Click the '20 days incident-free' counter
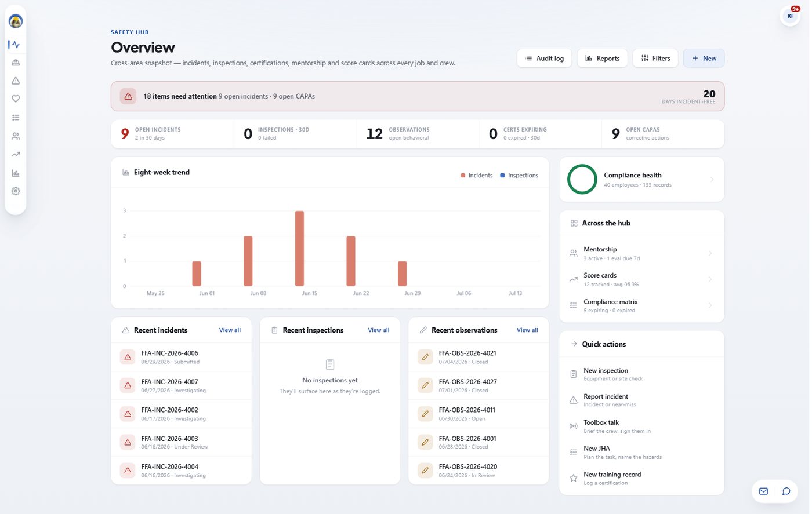The height and width of the screenshot is (514, 812). [x=688, y=97]
